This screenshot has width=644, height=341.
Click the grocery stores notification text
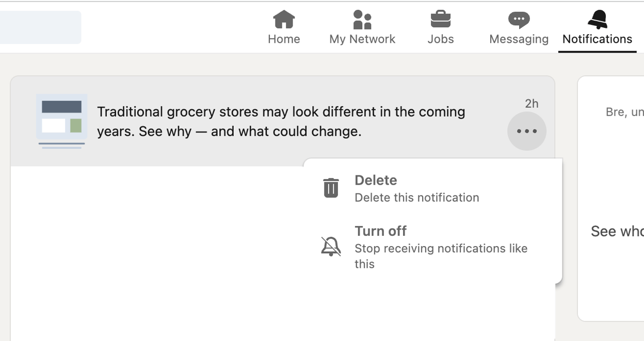point(281,121)
